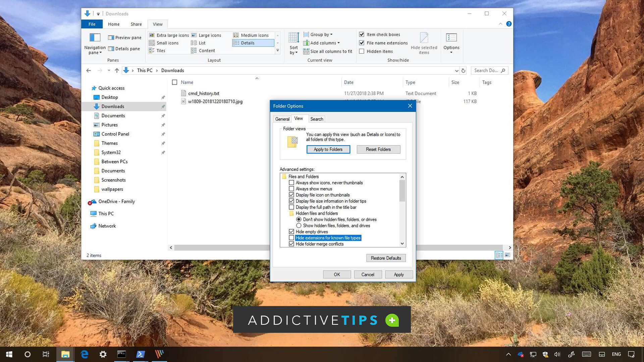This screenshot has height=362, width=644.
Task: Click the Restore Defaults button
Action: (x=386, y=258)
